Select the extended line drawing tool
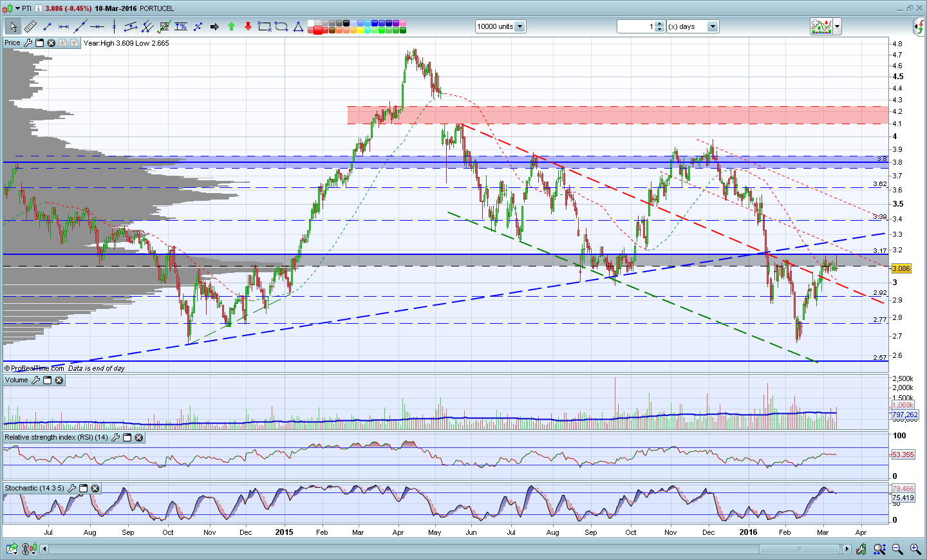927x560 pixels. [80, 26]
